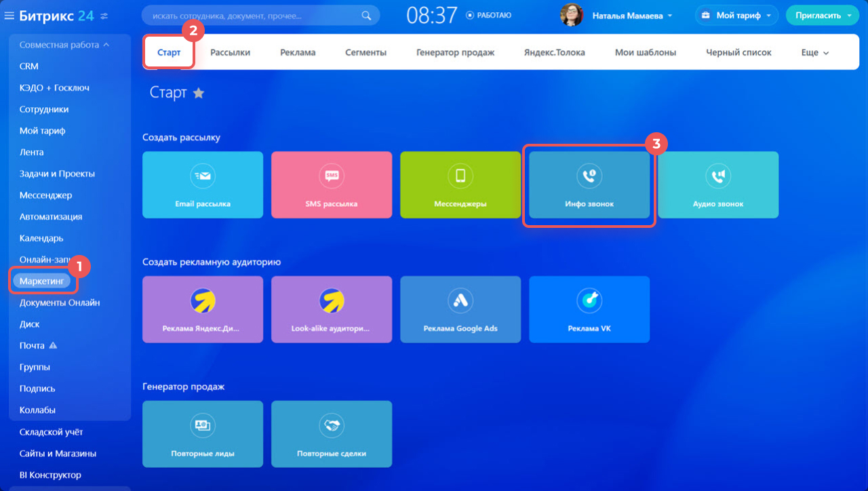The height and width of the screenshot is (491, 868).
Task: Click the Реклама VK target icon
Action: pos(589,300)
